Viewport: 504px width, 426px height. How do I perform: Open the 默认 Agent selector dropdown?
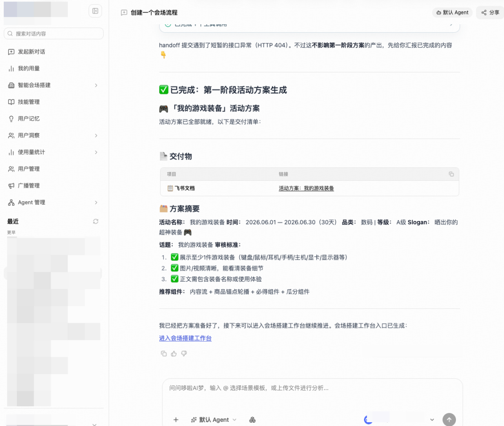214,419
